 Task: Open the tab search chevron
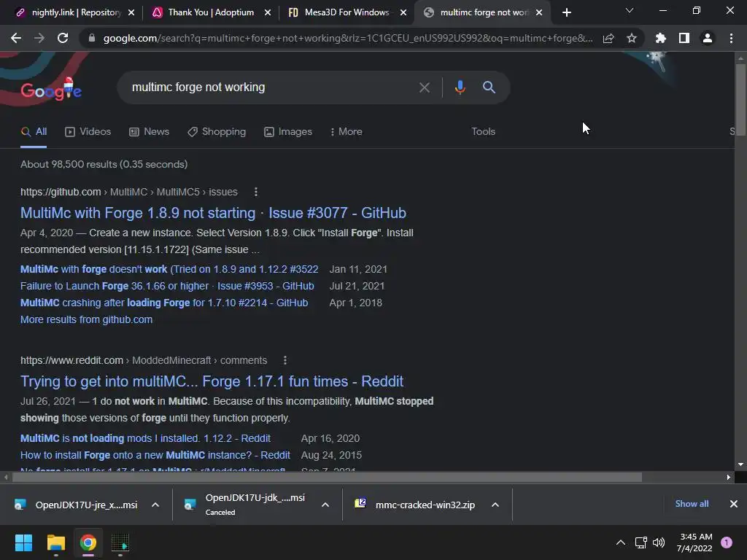[630, 10]
